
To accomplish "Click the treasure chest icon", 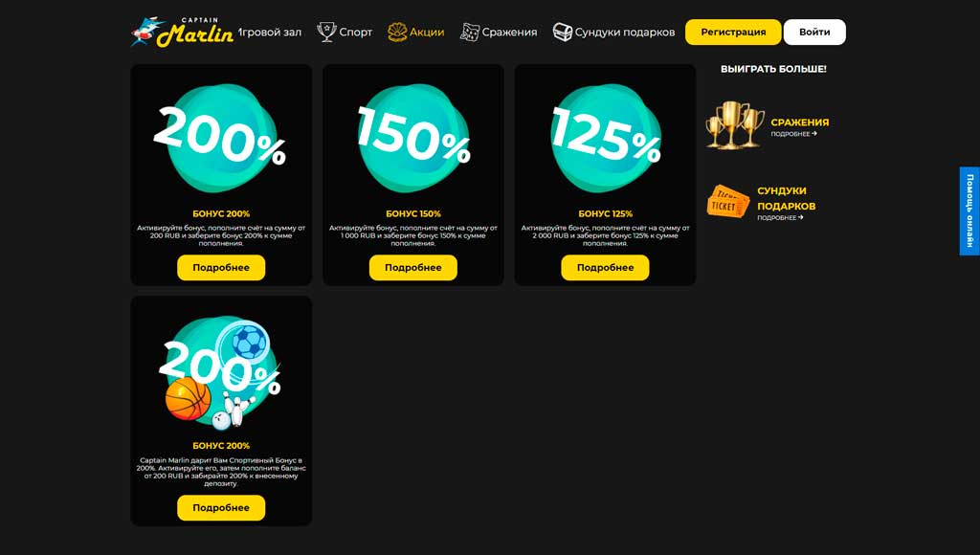I will tap(563, 32).
